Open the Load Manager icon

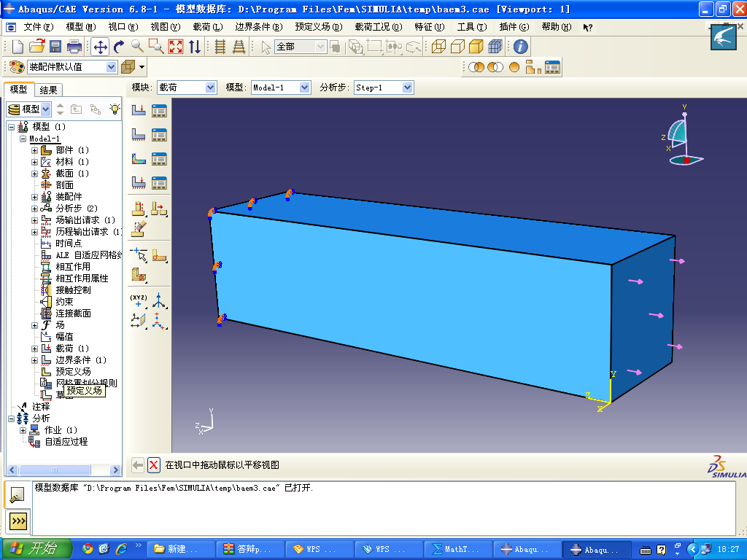[159, 111]
